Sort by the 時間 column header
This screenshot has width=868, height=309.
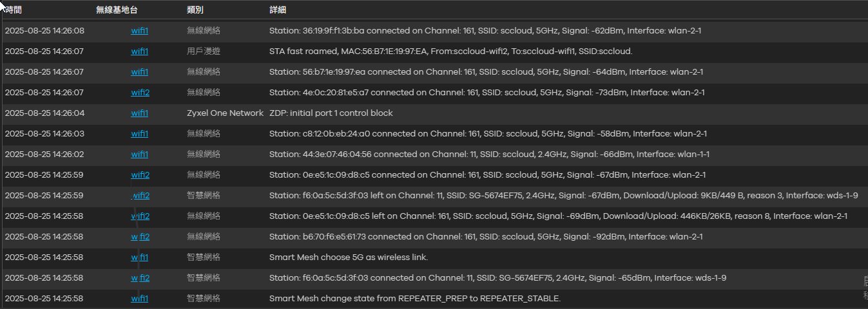pyautogui.click(x=13, y=10)
